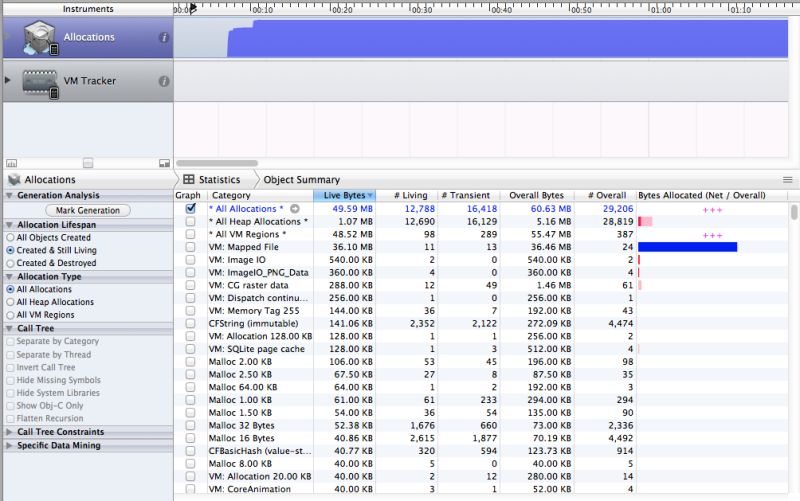Open the detail options menu icon
The width and height of the screenshot is (800, 501).
point(788,180)
